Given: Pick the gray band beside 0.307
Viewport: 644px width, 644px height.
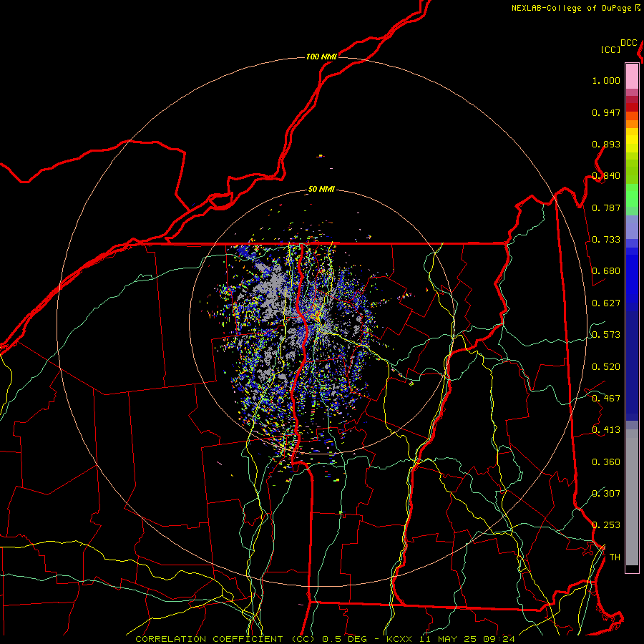Looking at the screenshot, I should coord(632,497).
